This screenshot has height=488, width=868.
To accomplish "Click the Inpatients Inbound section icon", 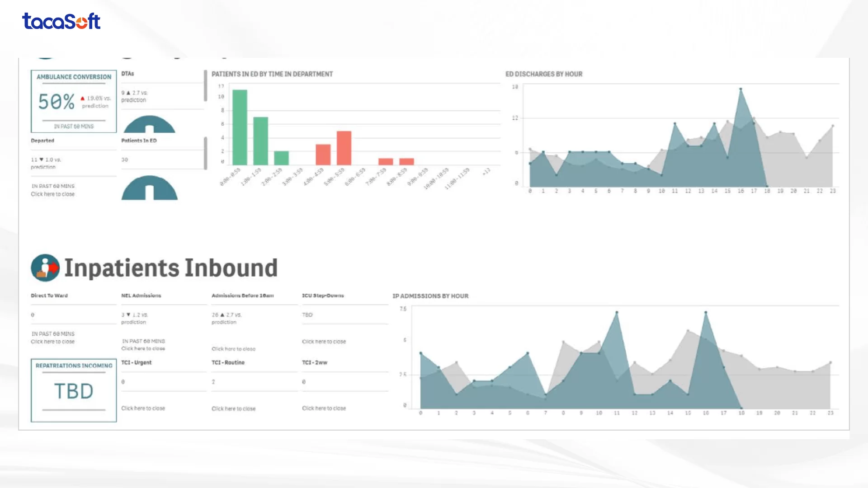I will point(45,267).
